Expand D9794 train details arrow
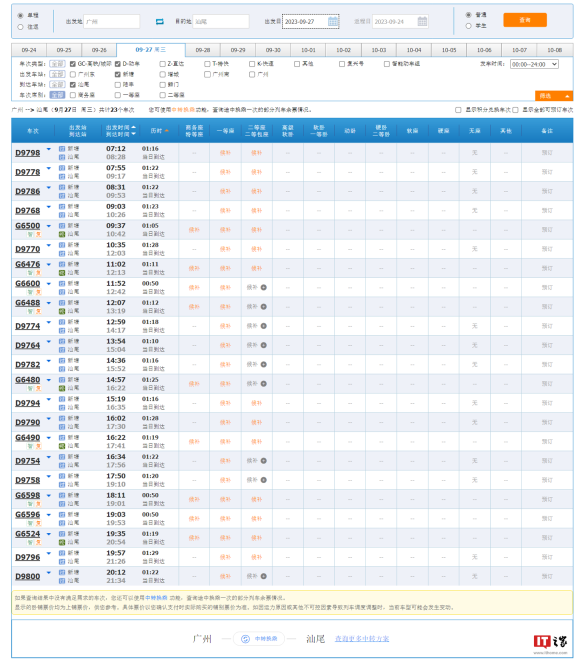 pos(49,399)
